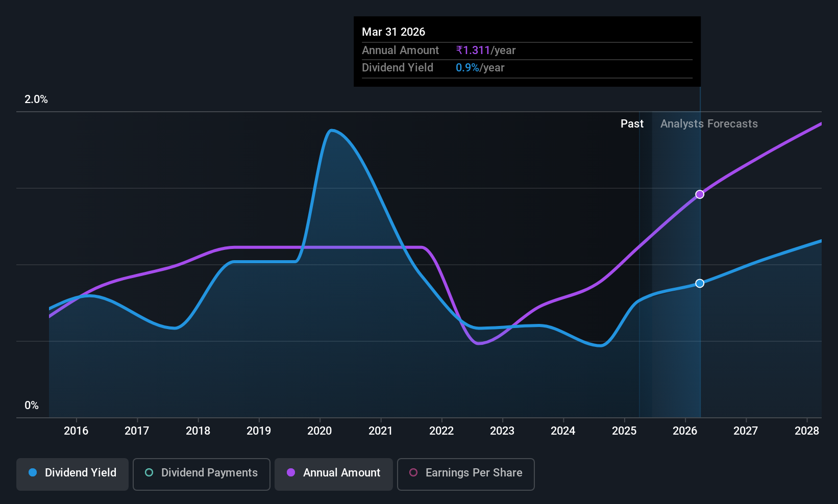This screenshot has height=504, width=838.
Task: Click the 2017 x-axis label
Action: [137, 431]
